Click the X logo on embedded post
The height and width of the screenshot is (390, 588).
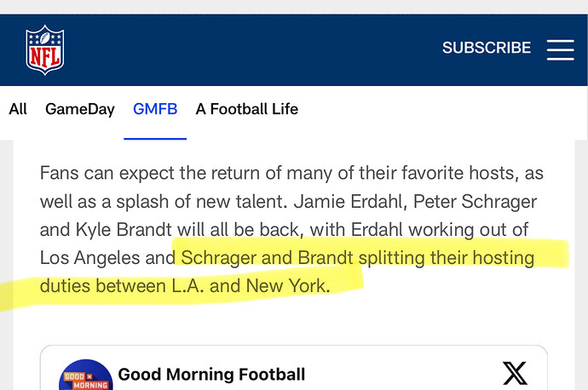click(x=515, y=373)
